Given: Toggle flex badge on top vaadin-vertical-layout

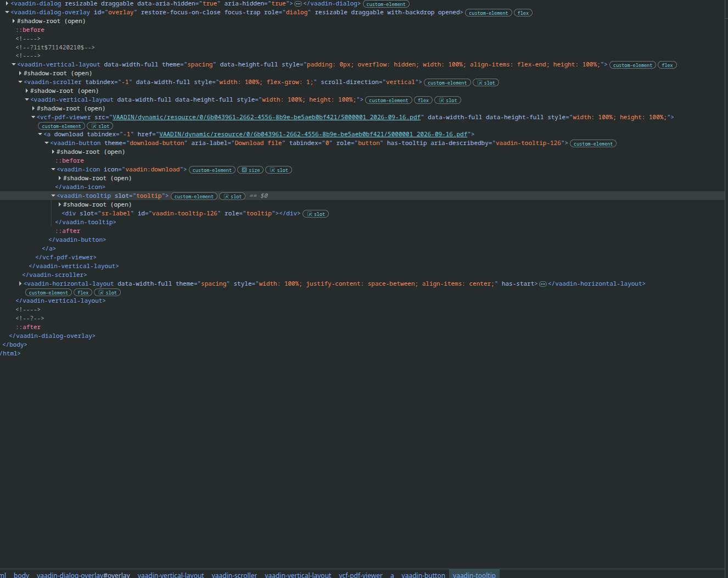Looking at the screenshot, I should pyautogui.click(x=667, y=65).
